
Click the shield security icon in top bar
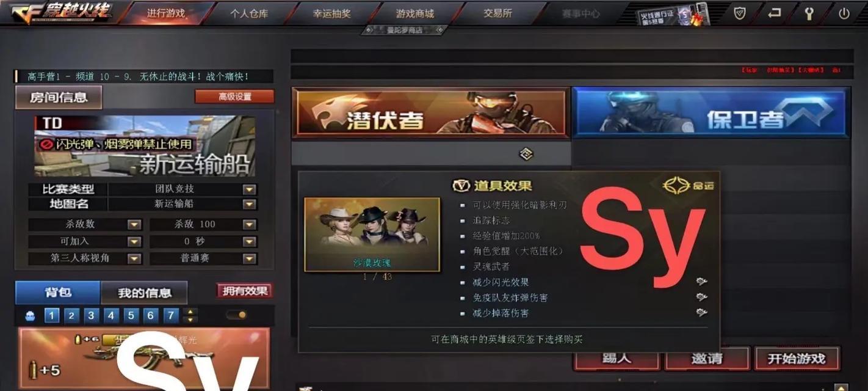(740, 13)
